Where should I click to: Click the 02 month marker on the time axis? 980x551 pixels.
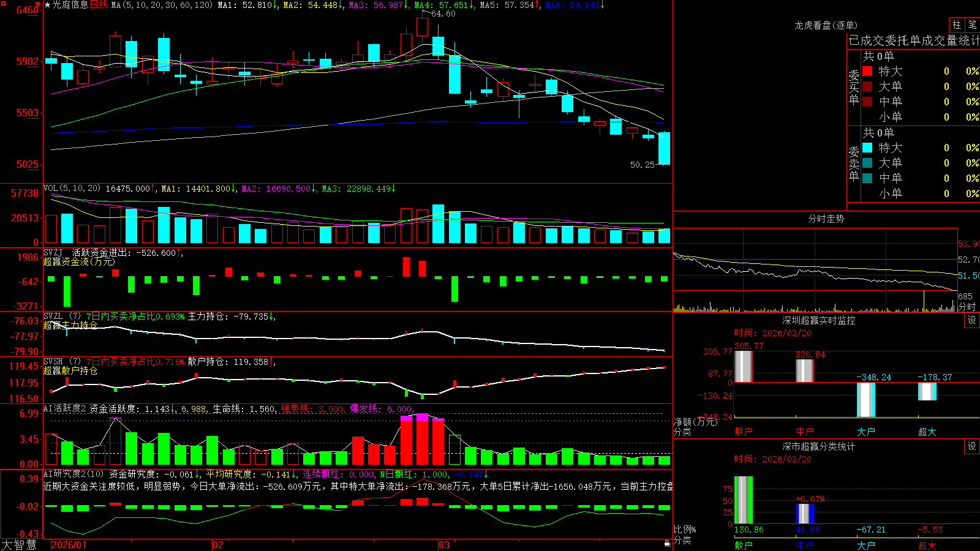(x=217, y=545)
